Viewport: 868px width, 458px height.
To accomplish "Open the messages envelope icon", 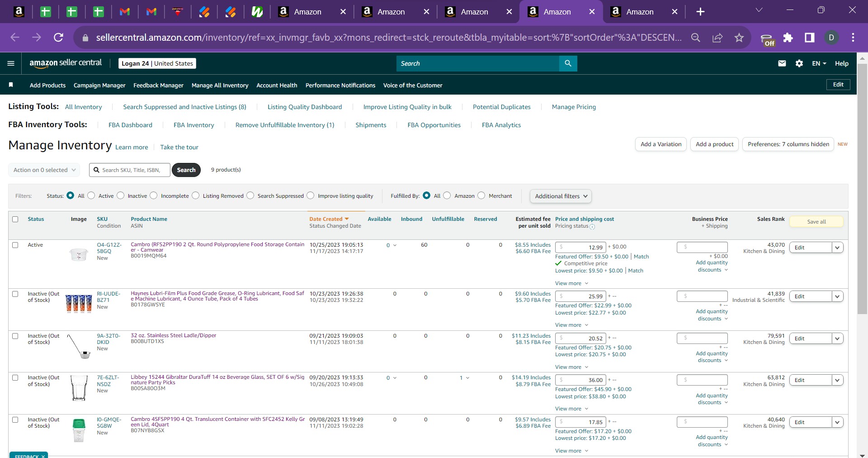I will tap(782, 63).
